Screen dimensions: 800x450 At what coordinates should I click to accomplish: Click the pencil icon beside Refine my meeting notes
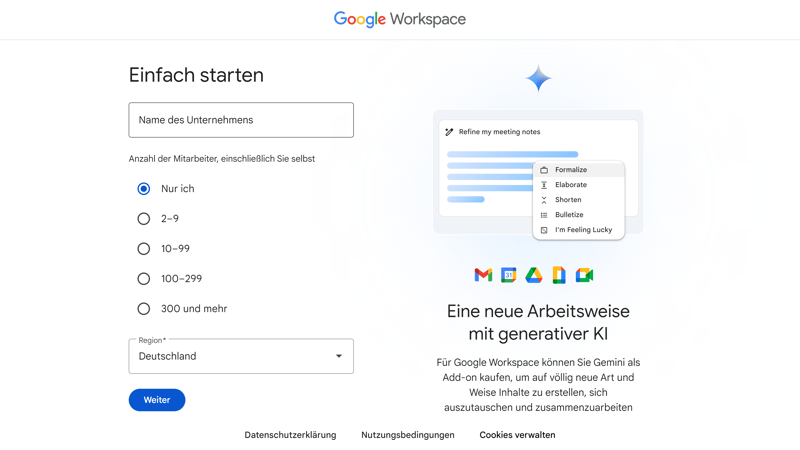[449, 132]
